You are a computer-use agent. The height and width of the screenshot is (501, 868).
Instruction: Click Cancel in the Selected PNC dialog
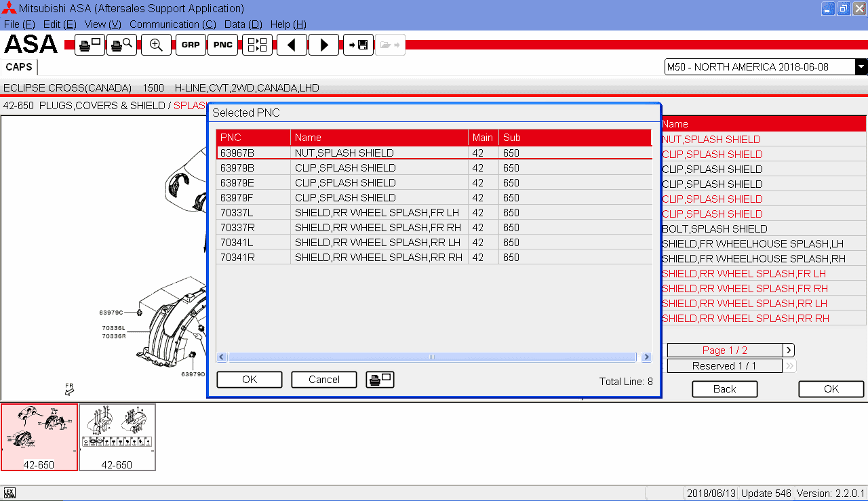click(324, 380)
